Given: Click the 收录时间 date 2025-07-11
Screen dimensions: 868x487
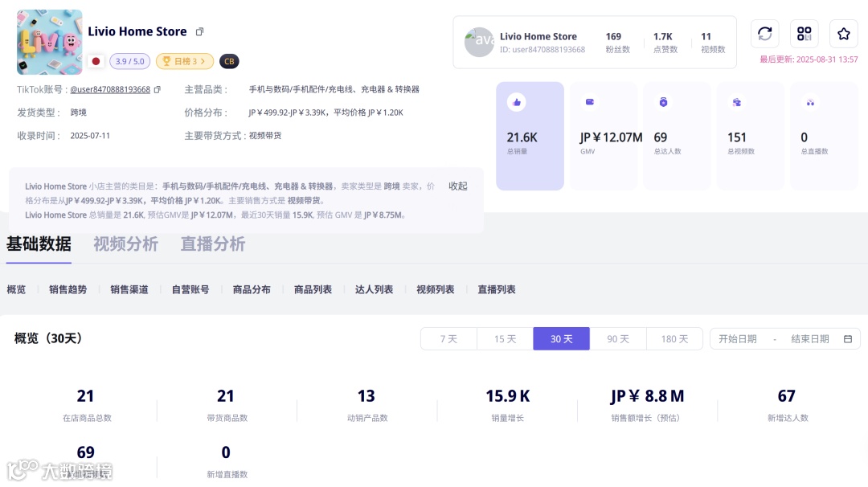Looking at the screenshot, I should (90, 136).
